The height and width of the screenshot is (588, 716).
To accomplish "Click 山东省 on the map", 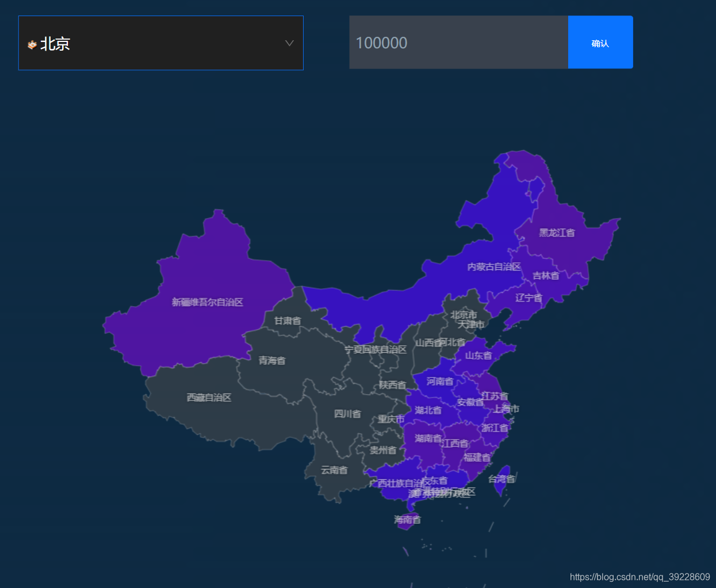I will (478, 356).
